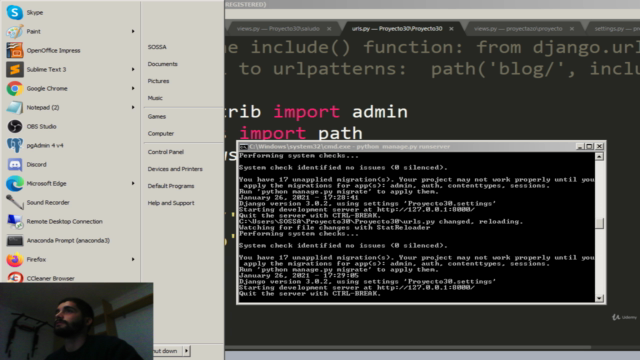Launch Sound Recorder icon
This screenshot has height=360, width=640.
(15, 202)
